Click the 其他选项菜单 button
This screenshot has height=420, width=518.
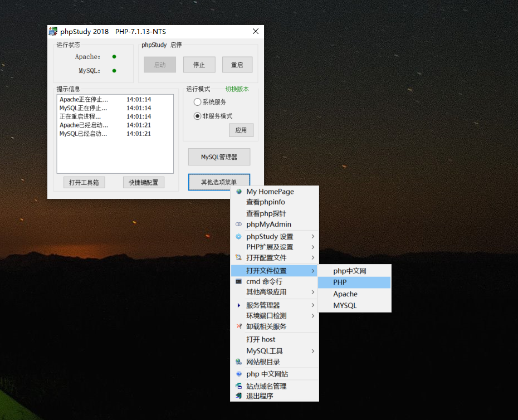pos(219,182)
